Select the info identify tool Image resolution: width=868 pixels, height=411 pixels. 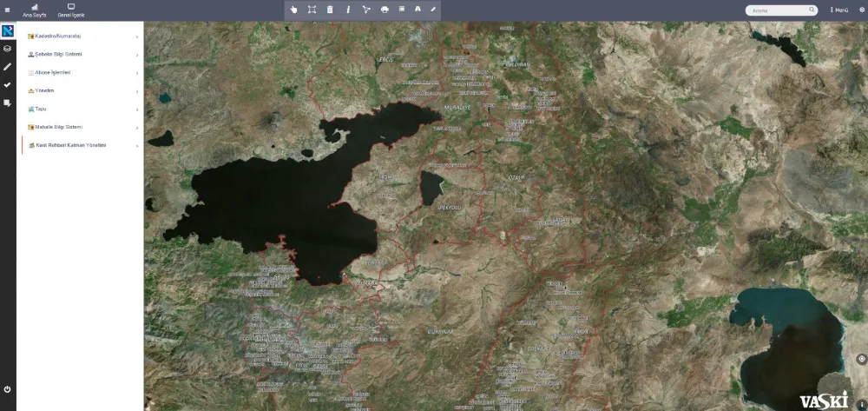click(x=348, y=10)
